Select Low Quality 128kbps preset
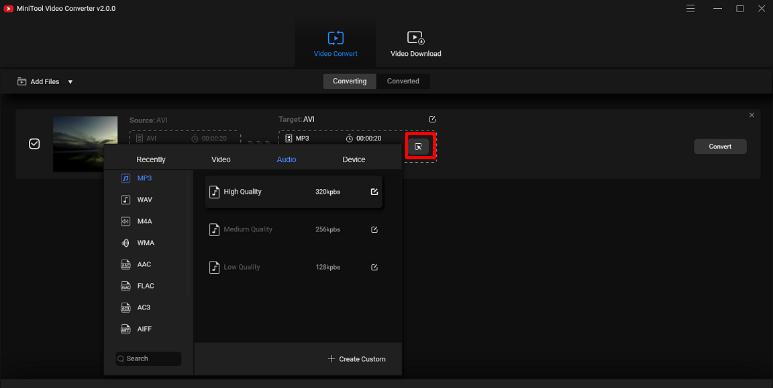Image resolution: width=773 pixels, height=388 pixels. (293, 267)
